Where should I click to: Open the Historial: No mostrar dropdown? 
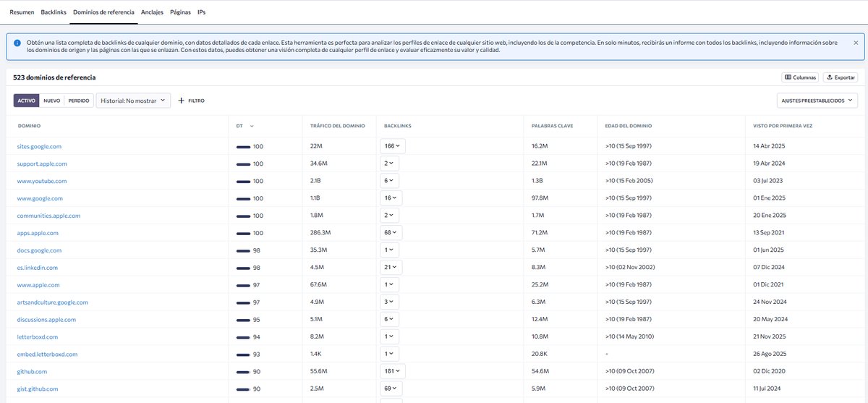click(x=133, y=101)
